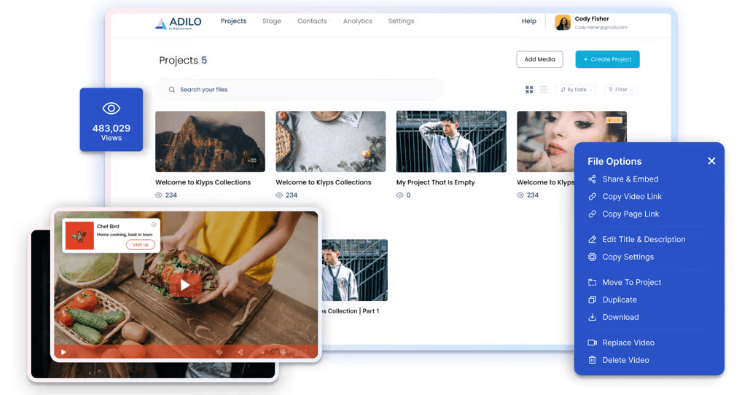Click the 483,029 Views eye icon
The height and width of the screenshot is (395, 745).
[x=111, y=108]
